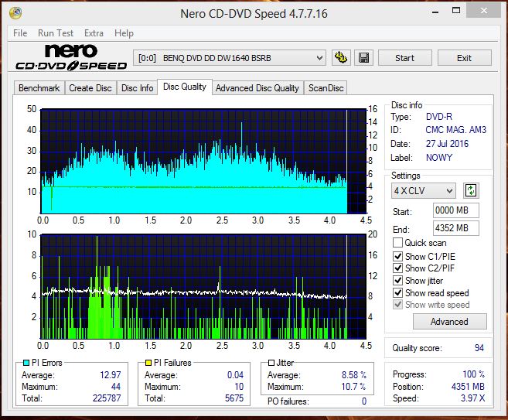This screenshot has height=420, width=508.
Task: Click the Nero app icon in title bar
Action: click(x=16, y=13)
